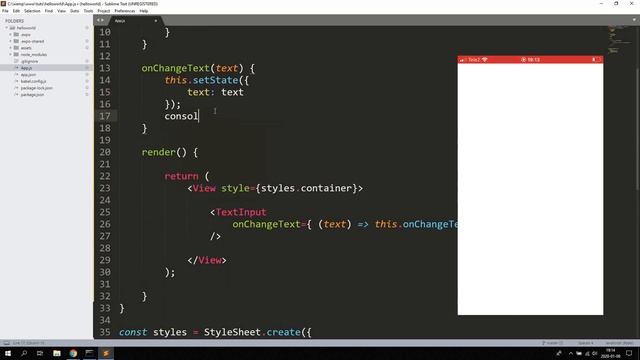Open the Edit menu

click(x=16, y=11)
